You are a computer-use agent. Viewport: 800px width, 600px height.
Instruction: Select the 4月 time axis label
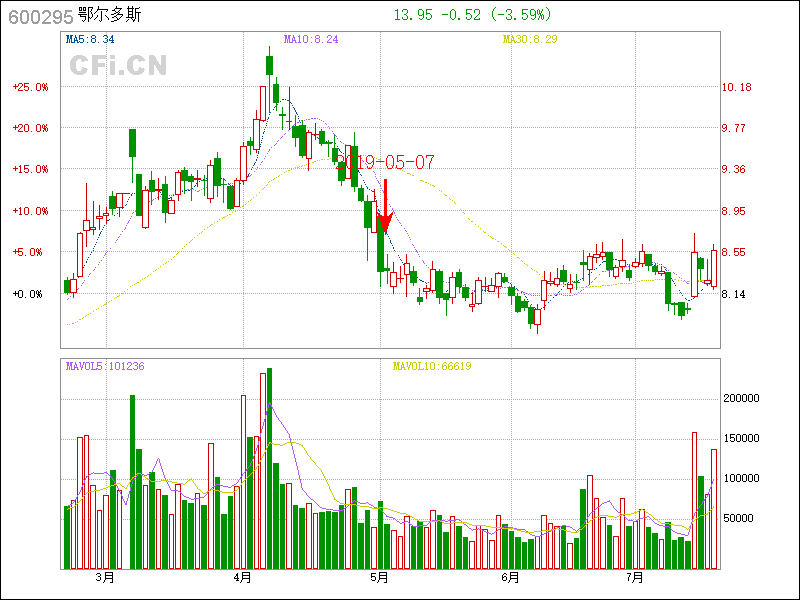click(x=241, y=577)
